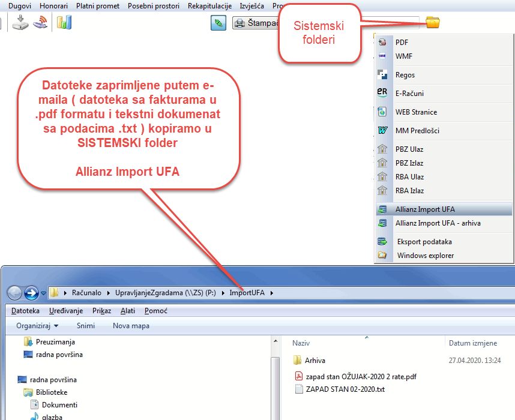The height and width of the screenshot is (420, 515).
Task: Select the Regos folder entry
Action: point(405,75)
